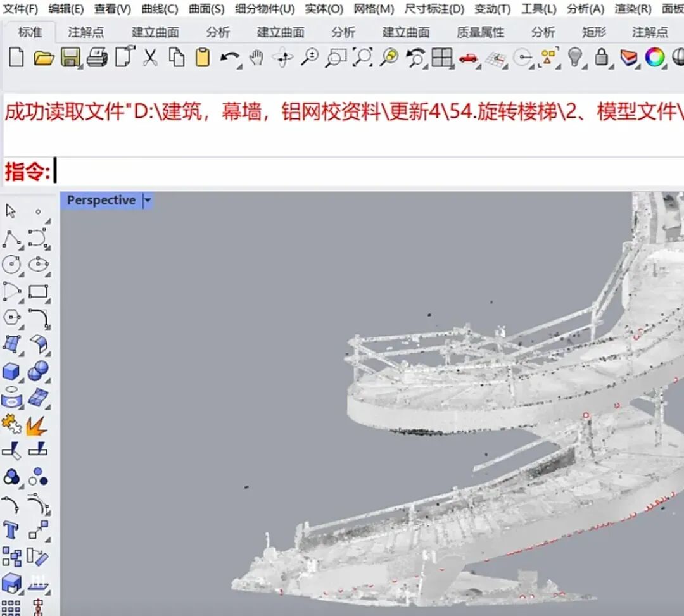Screen dimensions: 684x616
Task: Open a file with the folder icon
Action: tap(44, 58)
